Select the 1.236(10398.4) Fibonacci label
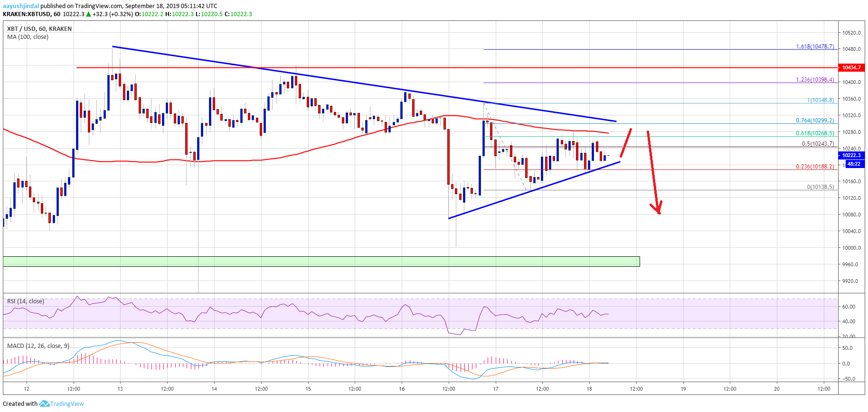Viewport: 868px width, 412px height. pyautogui.click(x=815, y=80)
